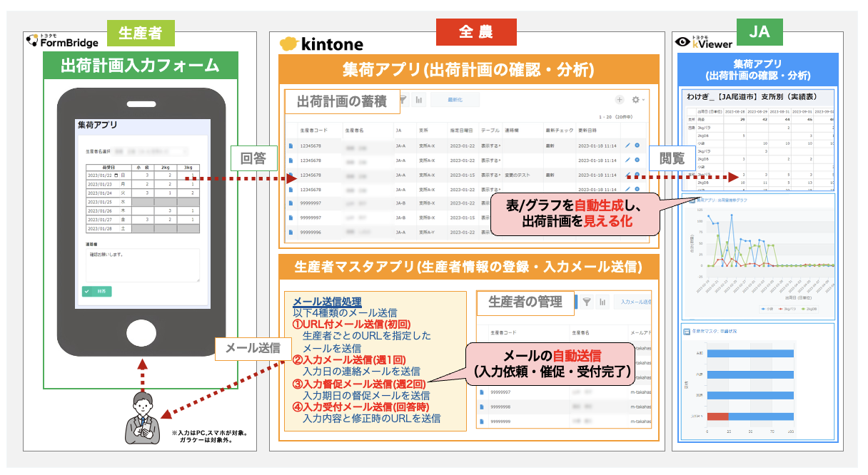The height and width of the screenshot is (475, 868).
Task: Open the bar graph icon in 集荷アプリ
Action: coord(418,101)
